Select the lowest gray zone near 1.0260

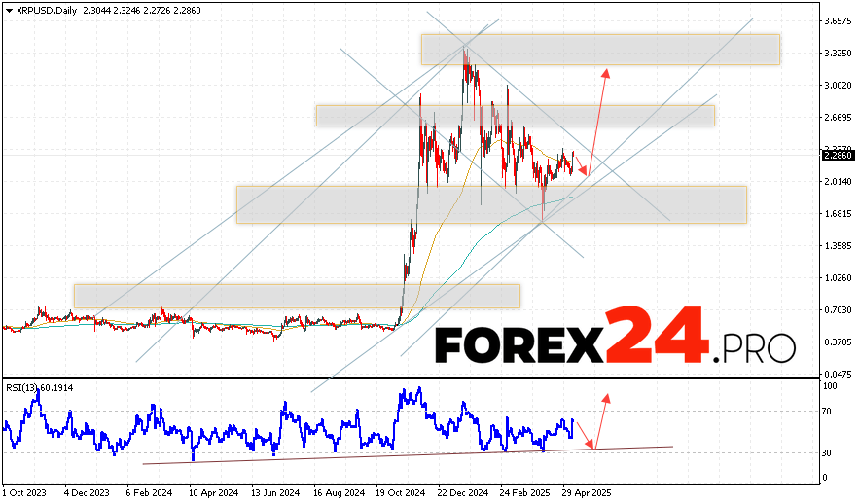point(297,296)
